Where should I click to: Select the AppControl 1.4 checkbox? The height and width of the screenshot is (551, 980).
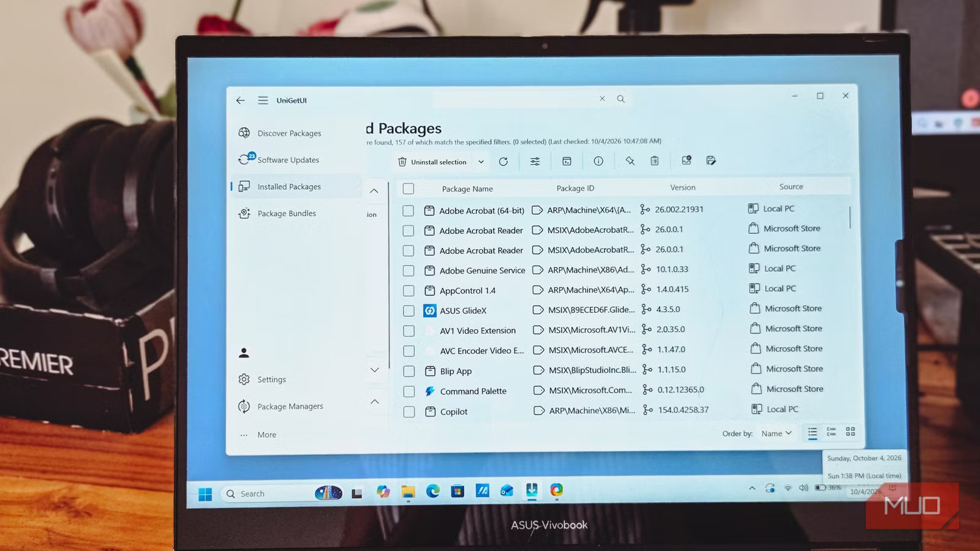pos(409,291)
